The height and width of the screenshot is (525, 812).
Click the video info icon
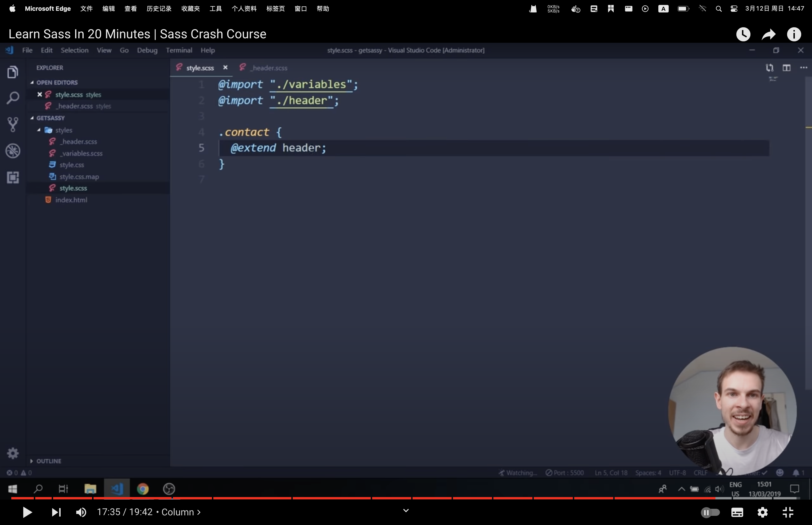click(794, 34)
